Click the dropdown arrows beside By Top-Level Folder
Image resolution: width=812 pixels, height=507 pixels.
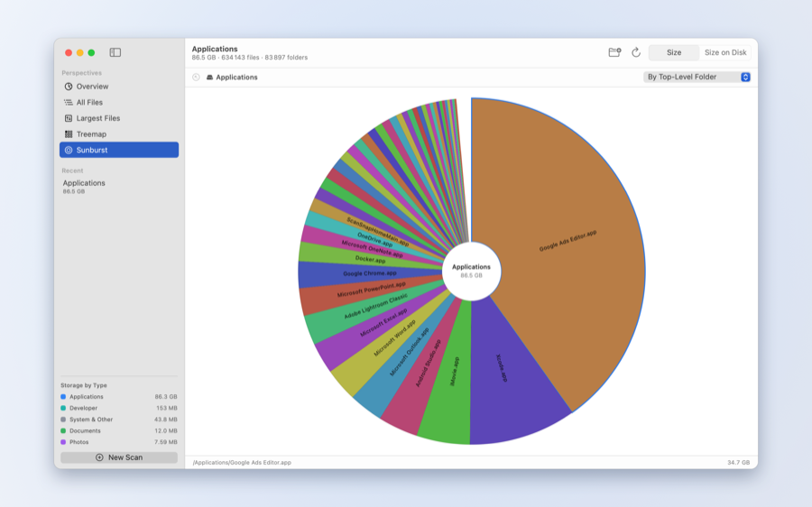745,78
